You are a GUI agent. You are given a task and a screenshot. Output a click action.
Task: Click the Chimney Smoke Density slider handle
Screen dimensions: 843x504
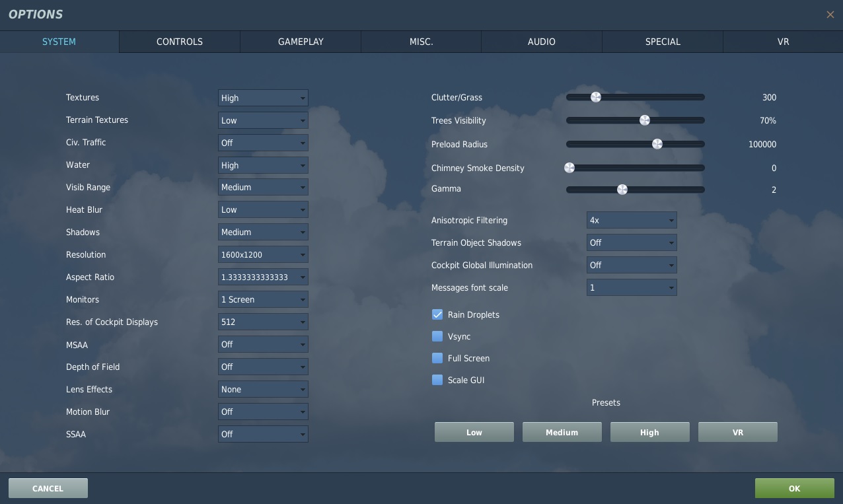pos(569,168)
